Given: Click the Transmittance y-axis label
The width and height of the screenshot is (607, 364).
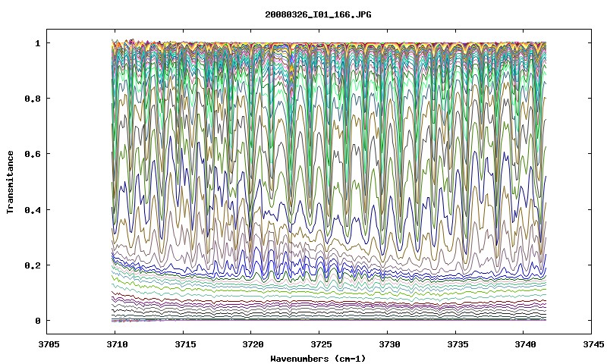Looking at the screenshot, I should [11, 182].
